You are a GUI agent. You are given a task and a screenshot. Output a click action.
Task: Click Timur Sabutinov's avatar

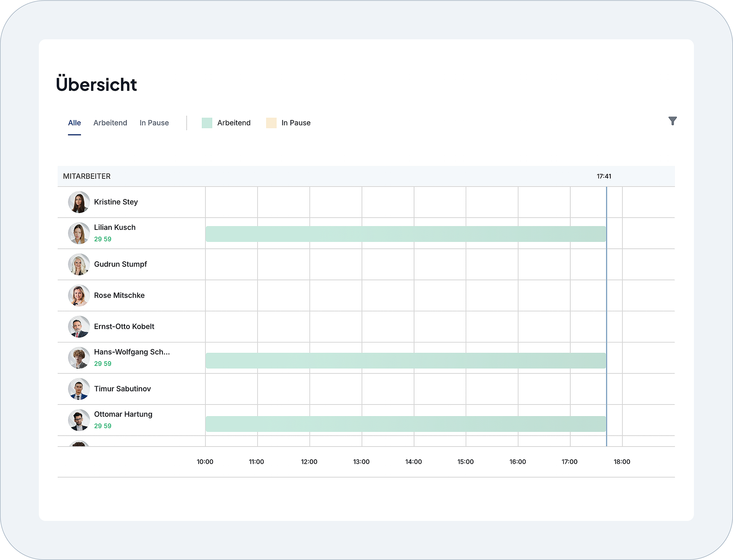[x=79, y=389]
